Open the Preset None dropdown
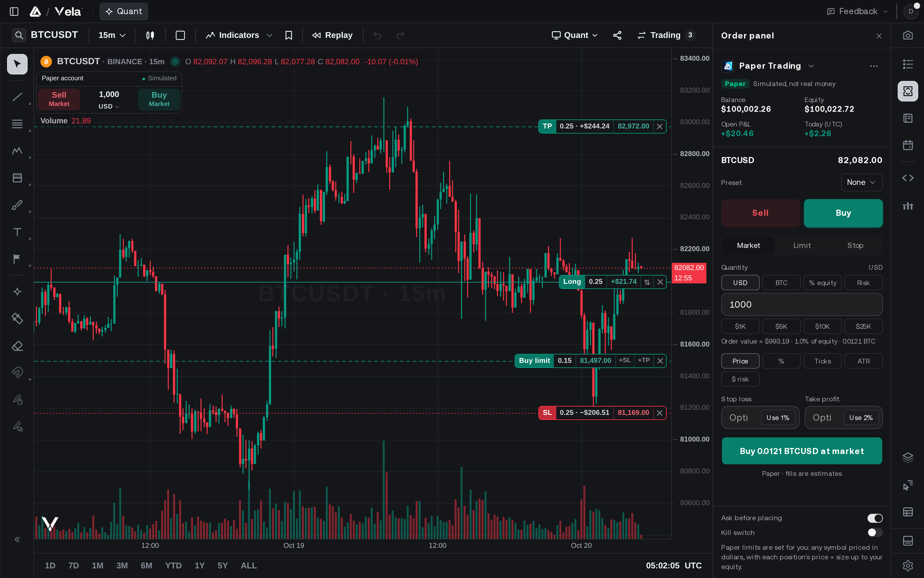This screenshot has height=578, width=924. [x=861, y=182]
